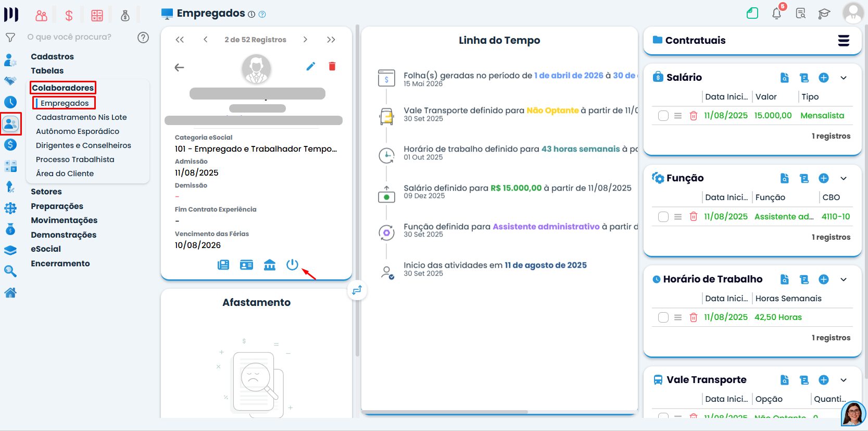The height and width of the screenshot is (431, 868).
Task: Open the dollar sign financial module icon
Action: tap(69, 16)
